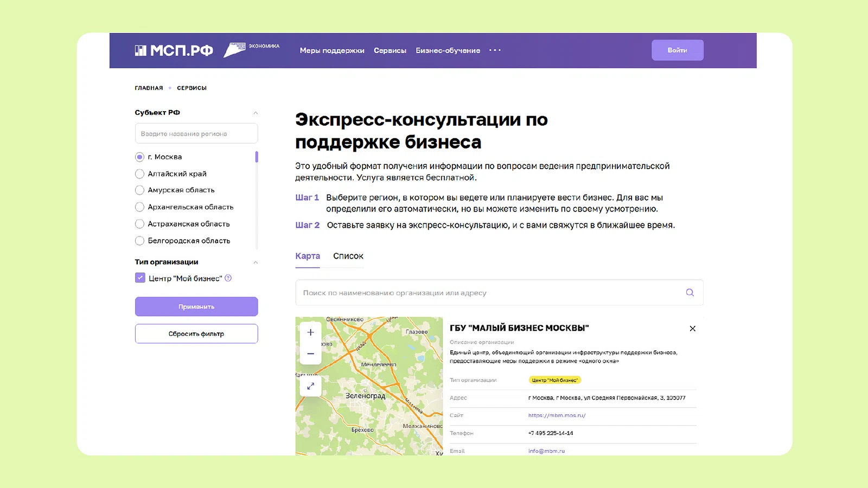Zoom out the map with minus button
The height and width of the screenshot is (488, 868).
(x=311, y=354)
